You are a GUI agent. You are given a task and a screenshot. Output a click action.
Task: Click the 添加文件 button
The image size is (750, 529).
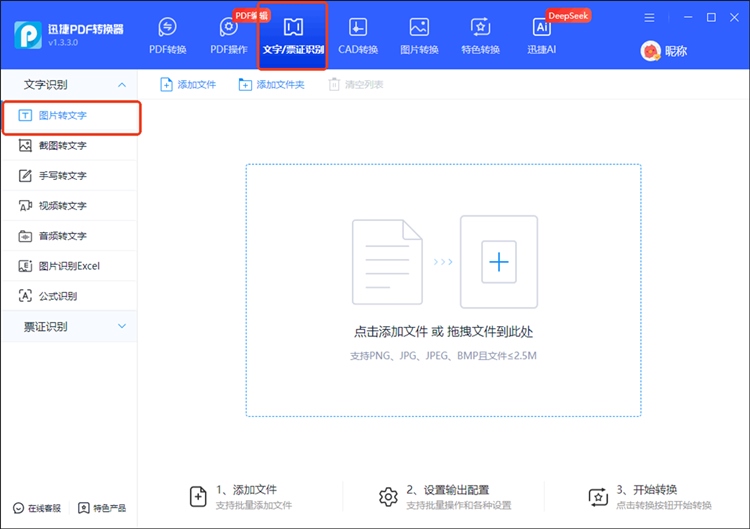pyautogui.click(x=188, y=85)
